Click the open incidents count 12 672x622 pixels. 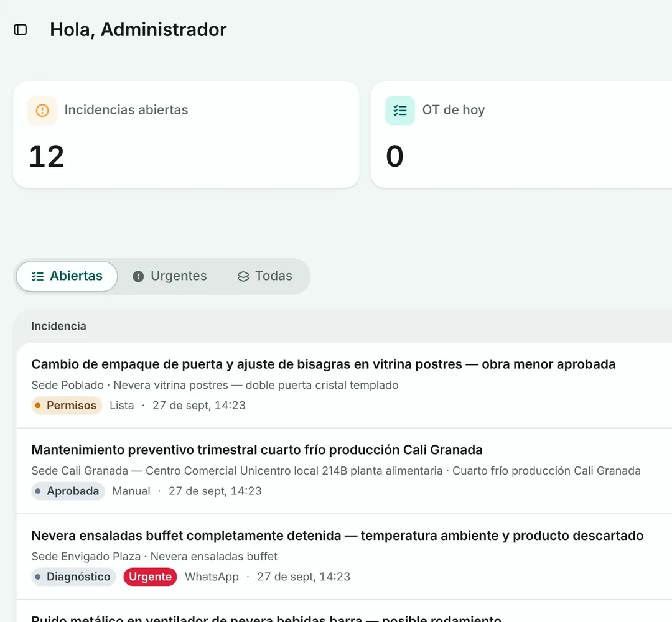(x=47, y=156)
